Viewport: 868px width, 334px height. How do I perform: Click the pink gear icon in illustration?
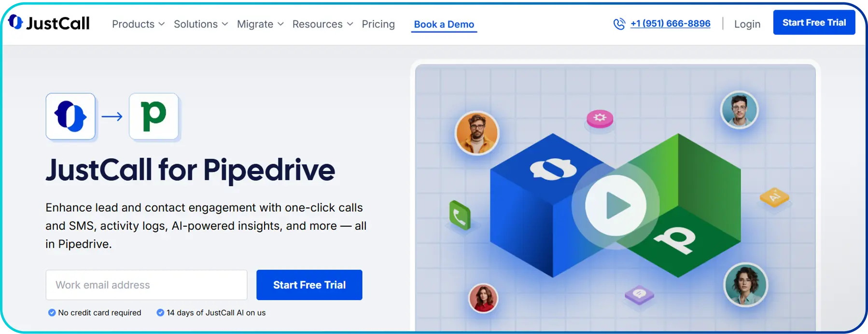[x=600, y=118]
